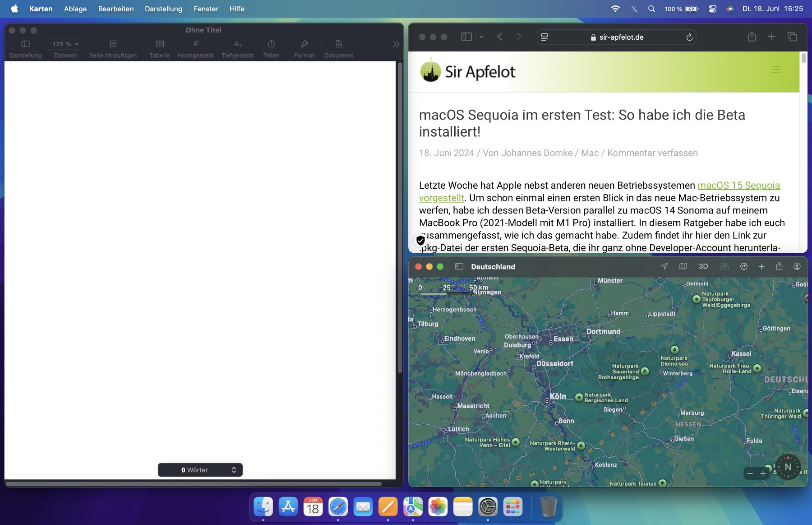
Task: Click the Kommentar verfassen link
Action: tap(652, 153)
